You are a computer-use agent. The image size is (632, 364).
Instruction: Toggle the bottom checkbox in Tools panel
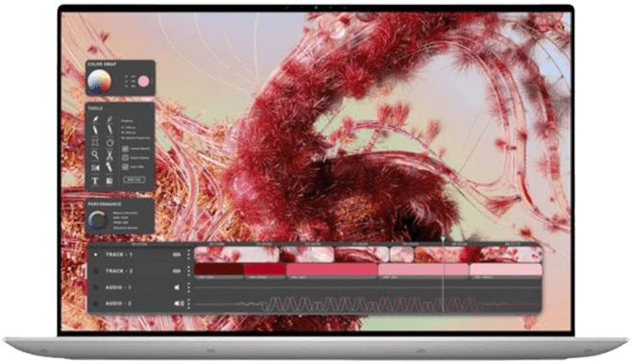pos(126,166)
